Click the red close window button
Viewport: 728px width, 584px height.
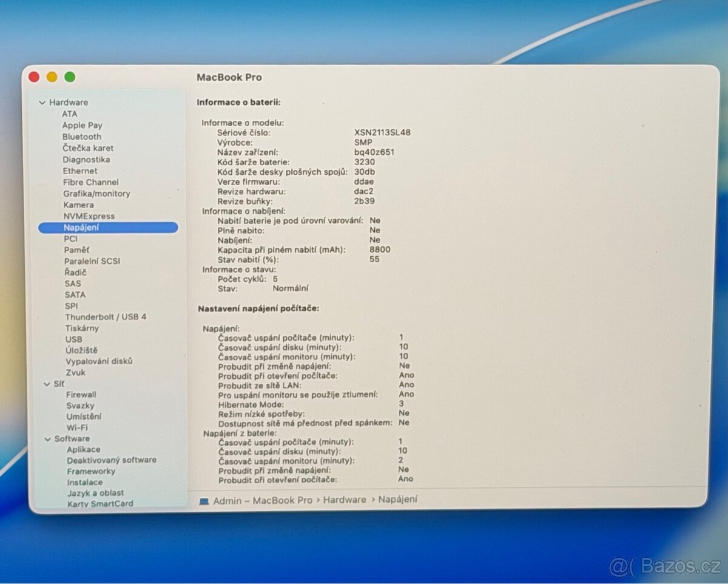pyautogui.click(x=34, y=77)
